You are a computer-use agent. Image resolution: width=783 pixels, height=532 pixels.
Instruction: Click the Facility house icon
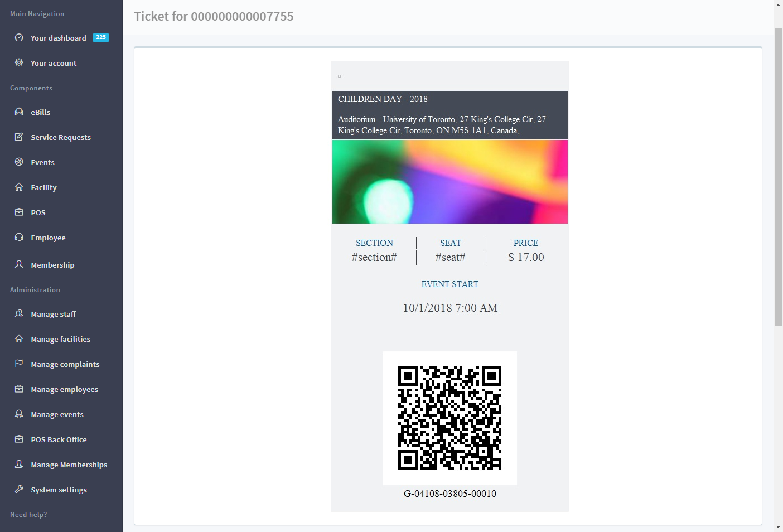19,187
